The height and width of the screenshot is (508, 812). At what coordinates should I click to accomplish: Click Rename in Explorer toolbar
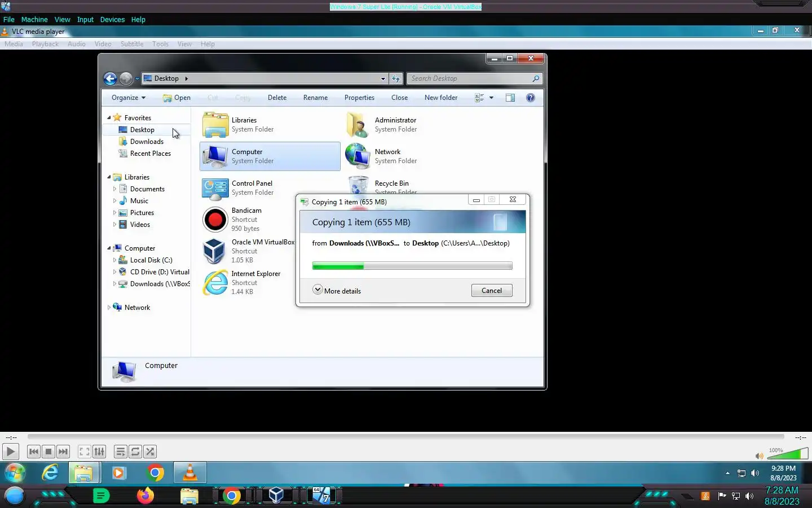pos(315,98)
